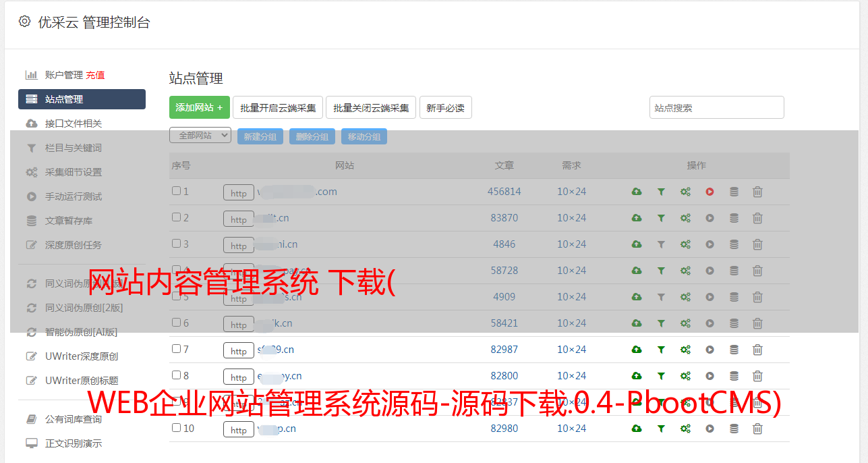The width and height of the screenshot is (868, 463).
Task: Click the 10×24 requirement link in row 8
Action: coord(571,376)
